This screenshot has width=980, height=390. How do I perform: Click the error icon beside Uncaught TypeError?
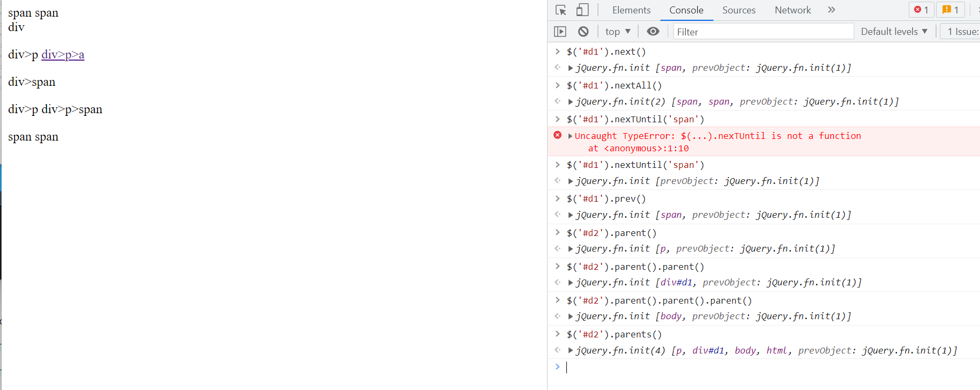pos(558,135)
